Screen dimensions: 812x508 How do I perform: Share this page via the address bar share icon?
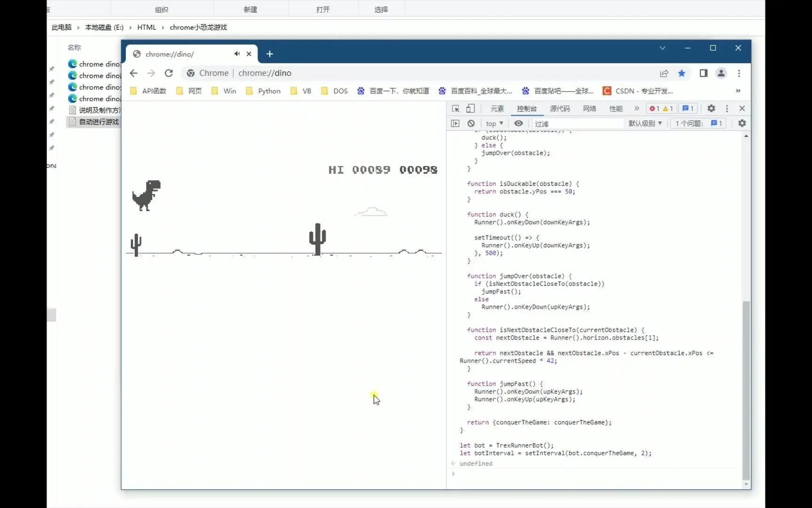(664, 73)
